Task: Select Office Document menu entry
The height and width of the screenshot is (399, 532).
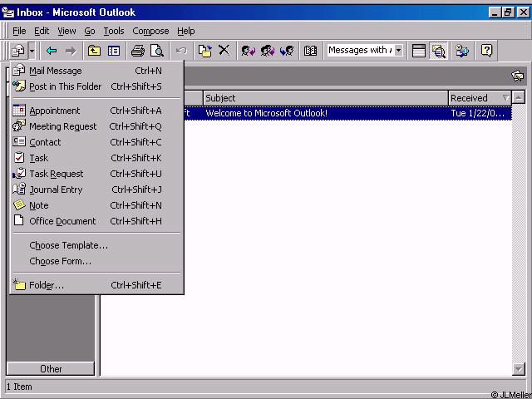Action: coord(96,221)
